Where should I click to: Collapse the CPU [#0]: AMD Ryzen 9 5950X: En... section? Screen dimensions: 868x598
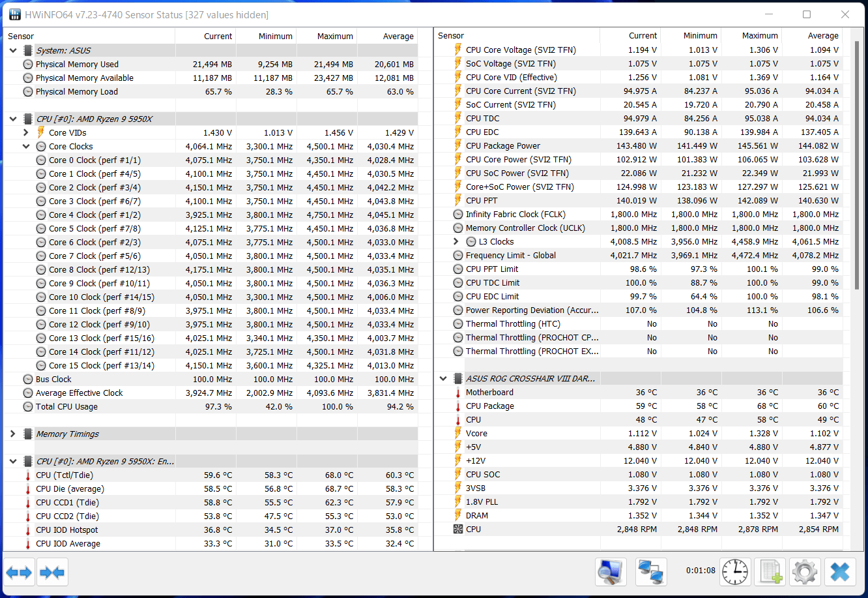pos(13,462)
